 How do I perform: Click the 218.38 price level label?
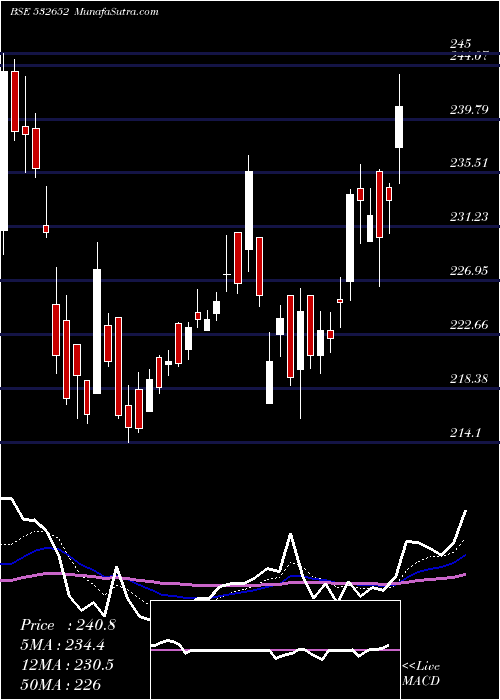click(x=469, y=379)
